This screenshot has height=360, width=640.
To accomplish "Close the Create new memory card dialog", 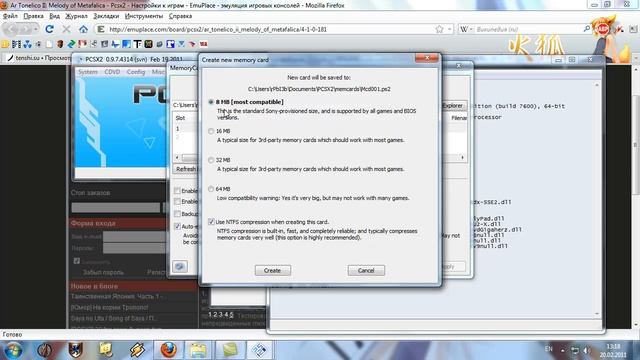I will click(427, 58).
